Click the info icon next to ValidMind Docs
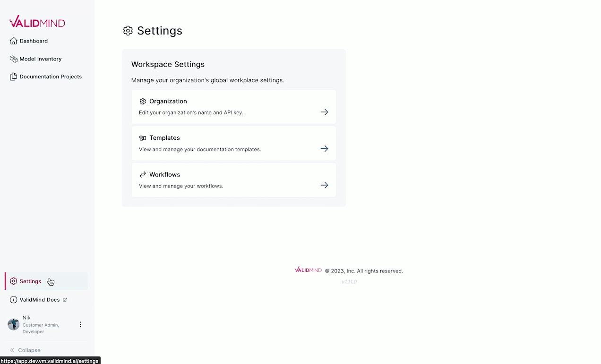Screen dimensions: 601x364 point(13,299)
